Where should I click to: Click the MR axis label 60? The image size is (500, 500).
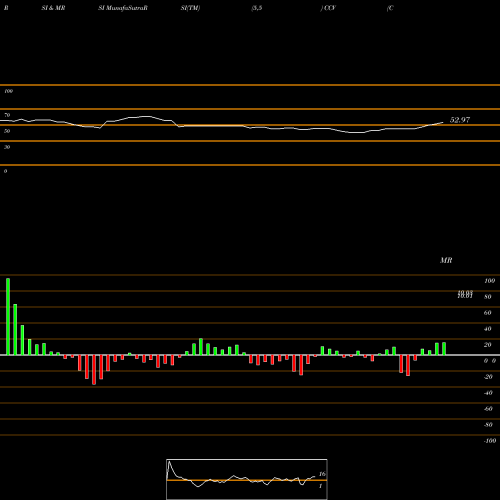coord(488,313)
